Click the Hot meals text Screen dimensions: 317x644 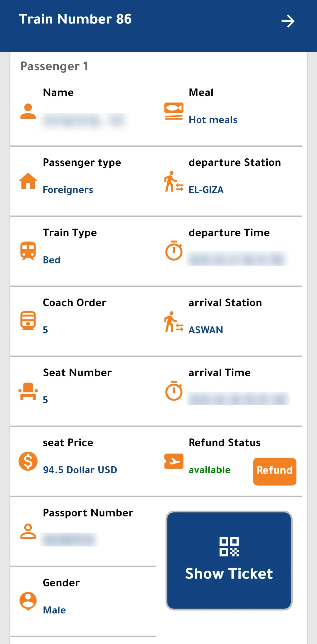(213, 120)
